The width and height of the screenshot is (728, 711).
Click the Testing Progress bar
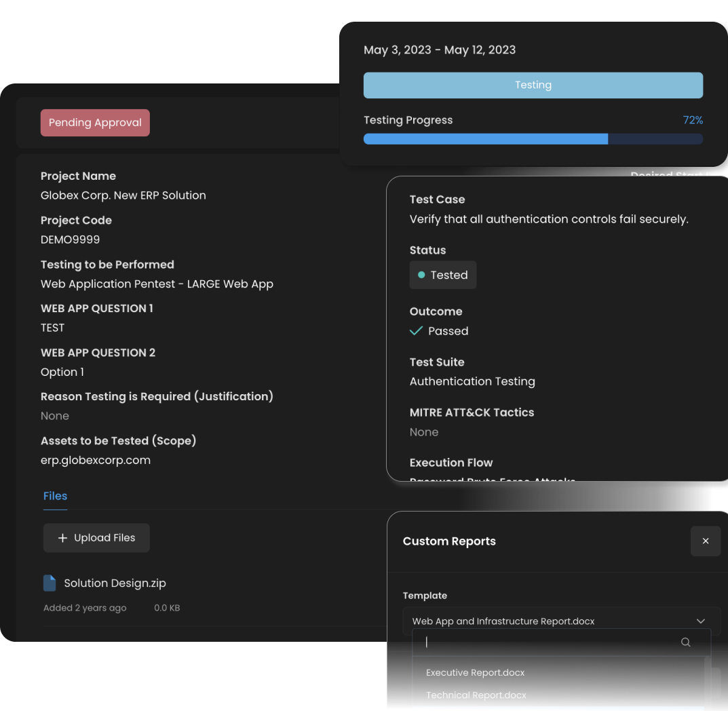[533, 139]
